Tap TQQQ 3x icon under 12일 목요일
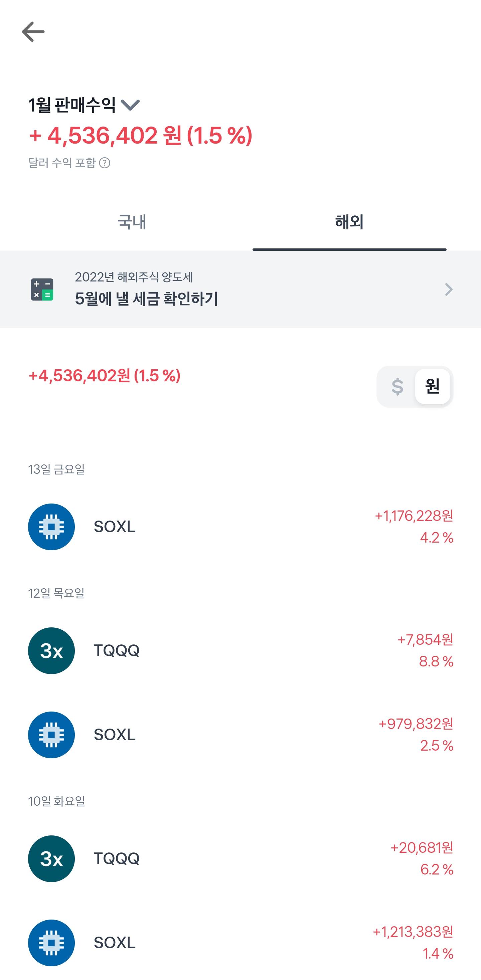 click(x=51, y=650)
